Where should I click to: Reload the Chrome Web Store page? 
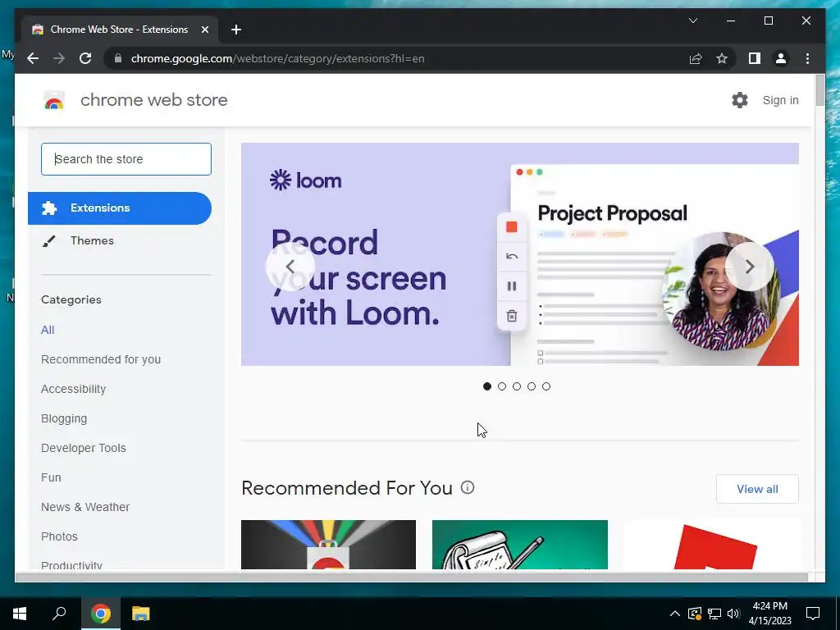[85, 58]
